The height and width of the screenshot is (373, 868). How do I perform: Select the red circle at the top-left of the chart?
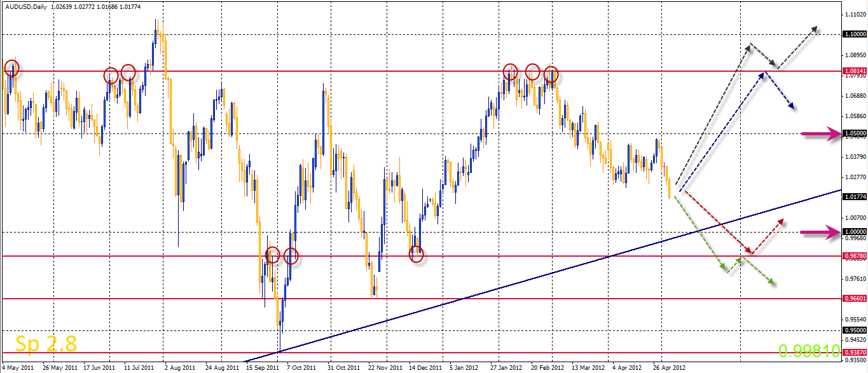click(x=11, y=68)
